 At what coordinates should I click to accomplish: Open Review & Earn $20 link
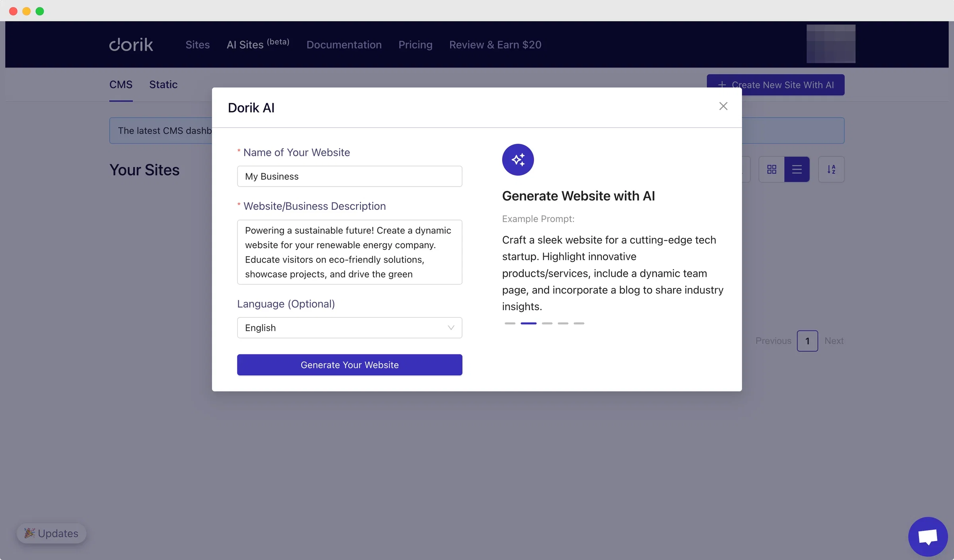coord(495,45)
